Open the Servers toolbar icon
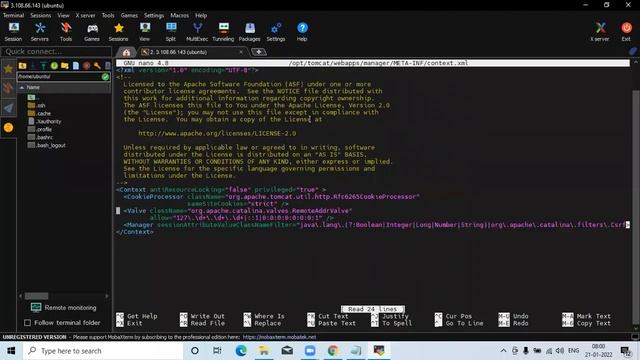The height and width of the screenshot is (360, 640). 40,31
